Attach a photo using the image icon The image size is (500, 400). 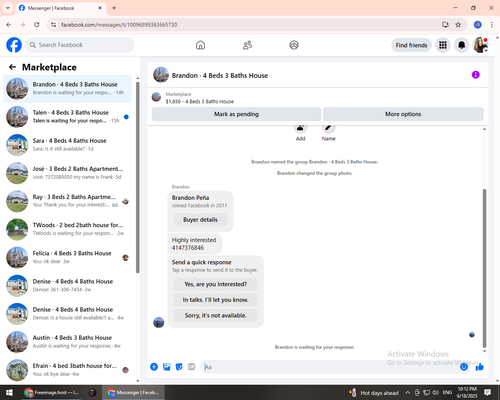tap(167, 367)
